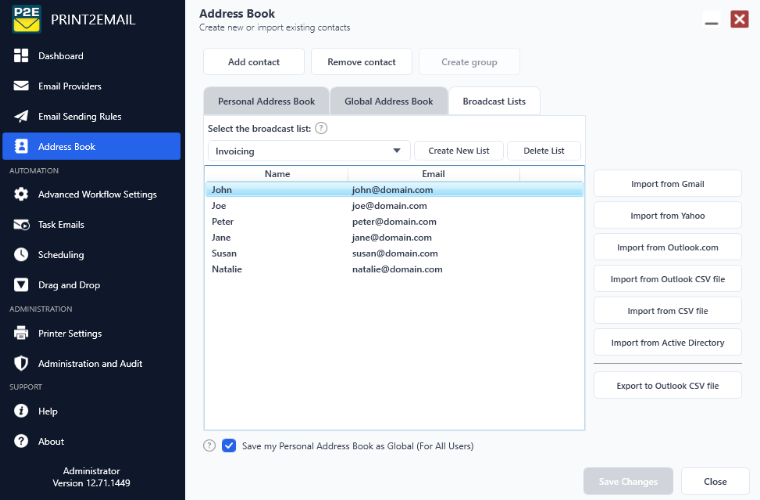Click the Export to Outlook CSV file button
Viewport: 760px width, 500px height.
pyautogui.click(x=667, y=386)
